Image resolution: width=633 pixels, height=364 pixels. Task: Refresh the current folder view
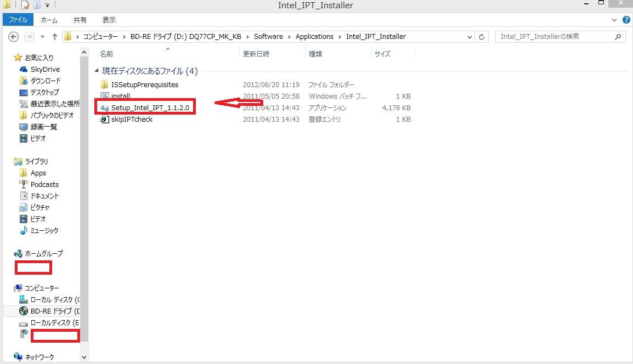[482, 37]
